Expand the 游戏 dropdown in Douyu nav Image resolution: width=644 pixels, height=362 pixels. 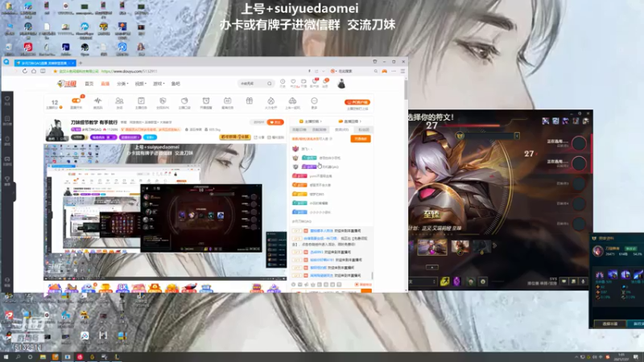click(x=159, y=84)
